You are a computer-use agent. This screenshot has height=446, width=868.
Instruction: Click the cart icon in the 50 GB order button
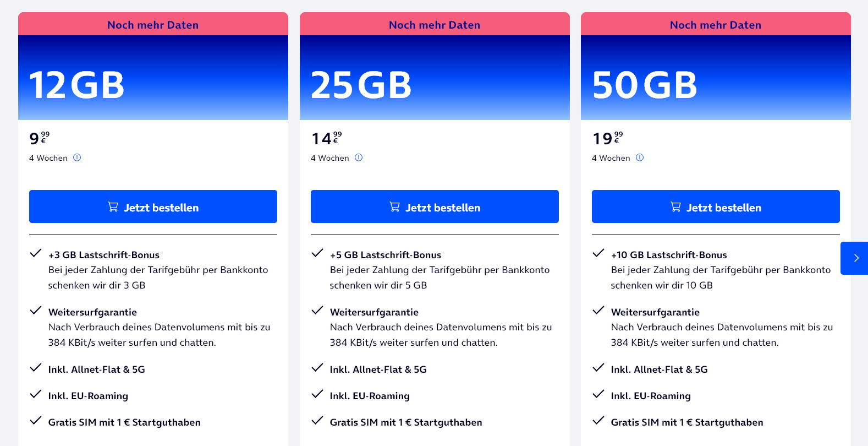tap(675, 207)
